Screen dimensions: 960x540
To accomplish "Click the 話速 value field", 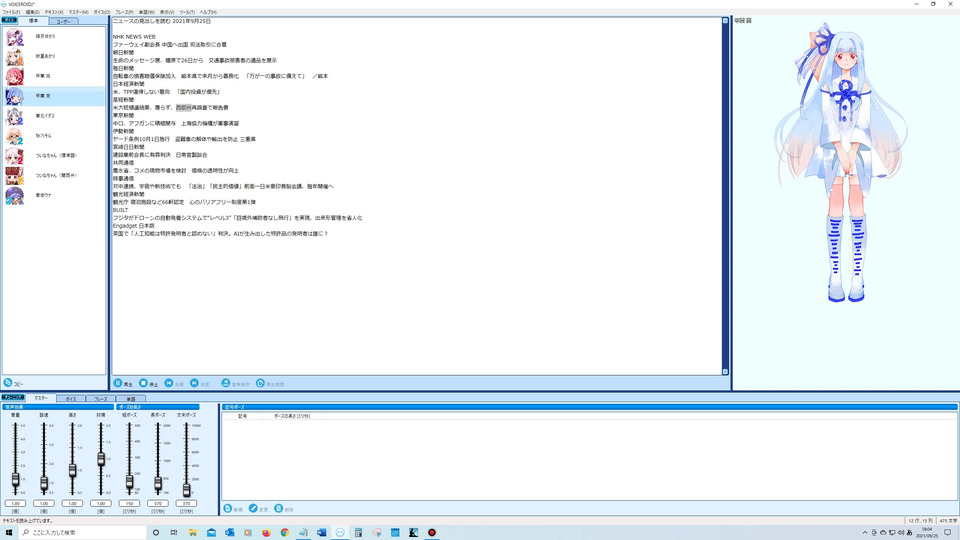I will pyautogui.click(x=44, y=503).
